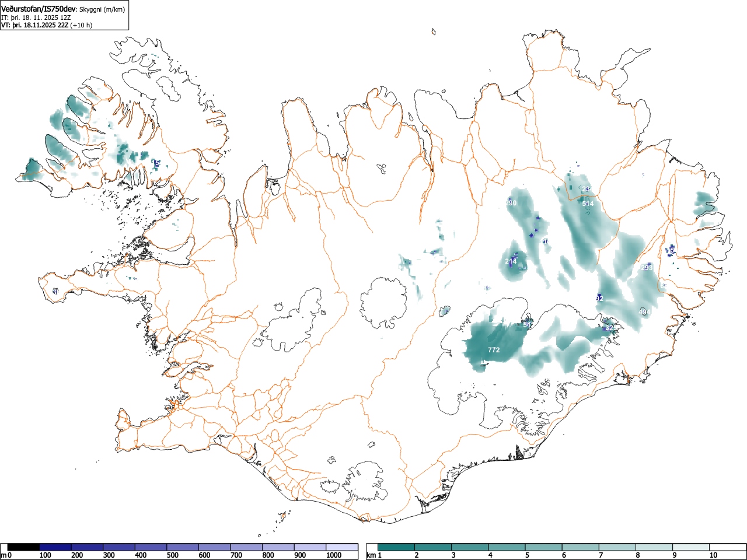Select the 8–9 km legend swatch
Image resolution: width=747 pixels, height=560 pixels.
tap(654, 547)
